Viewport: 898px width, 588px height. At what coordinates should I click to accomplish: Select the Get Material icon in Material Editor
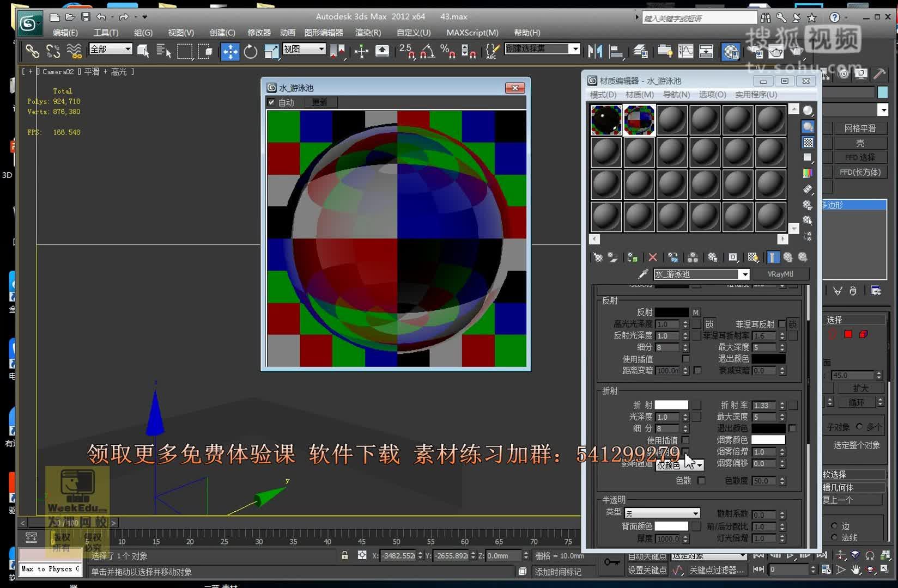598,257
